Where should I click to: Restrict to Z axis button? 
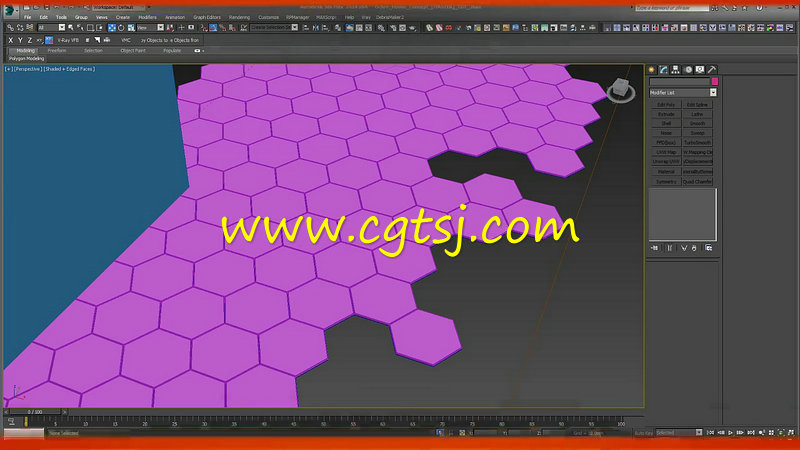tap(30, 40)
